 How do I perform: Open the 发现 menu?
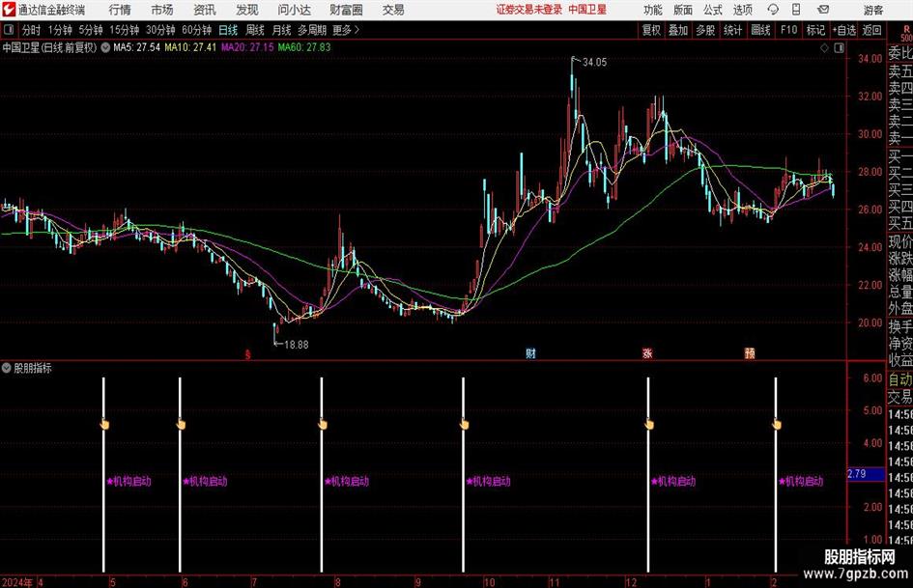coord(247,10)
